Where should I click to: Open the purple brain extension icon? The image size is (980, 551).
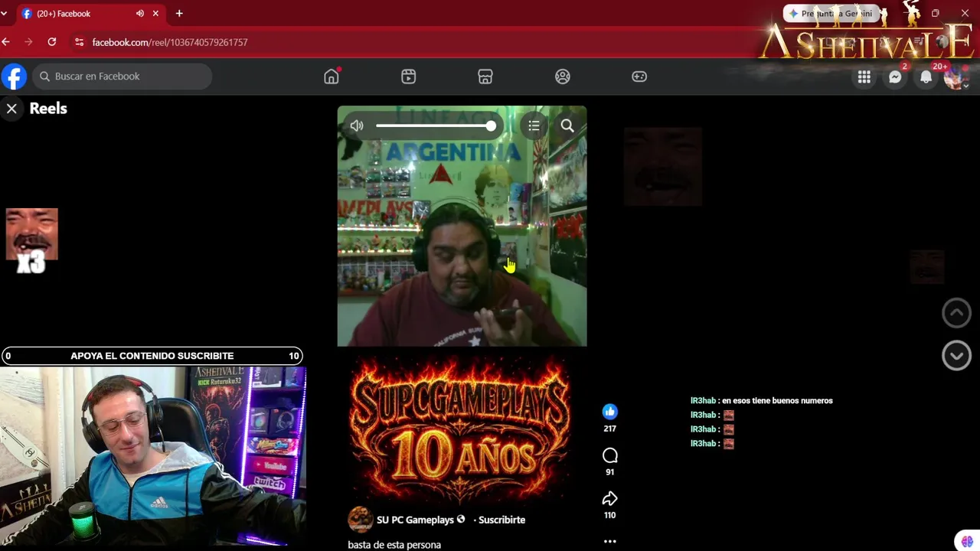pyautogui.click(x=968, y=540)
